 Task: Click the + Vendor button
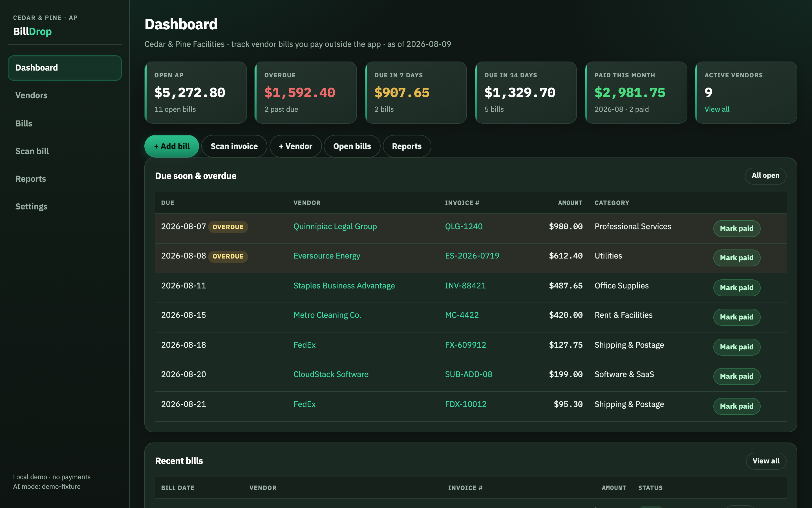click(295, 146)
